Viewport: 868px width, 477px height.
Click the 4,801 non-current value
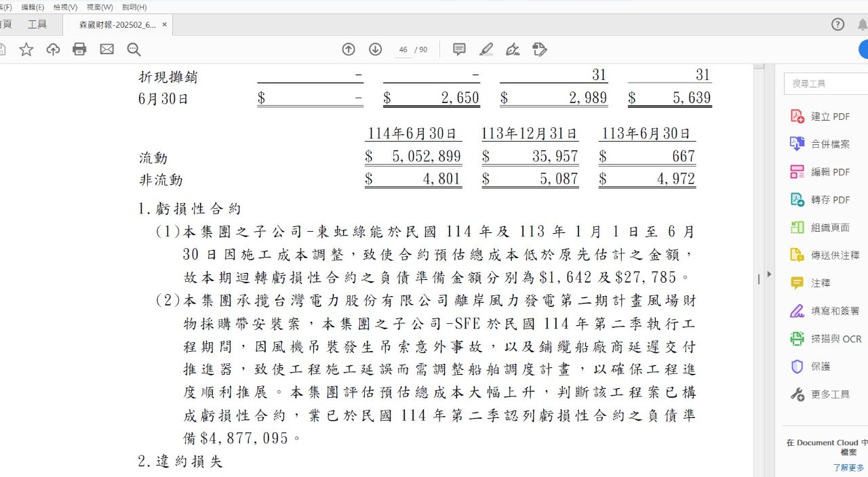441,180
